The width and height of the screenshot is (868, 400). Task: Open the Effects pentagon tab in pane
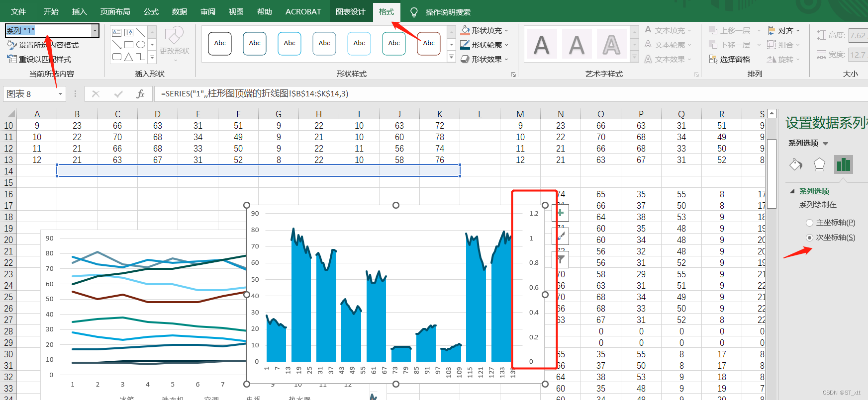[819, 164]
